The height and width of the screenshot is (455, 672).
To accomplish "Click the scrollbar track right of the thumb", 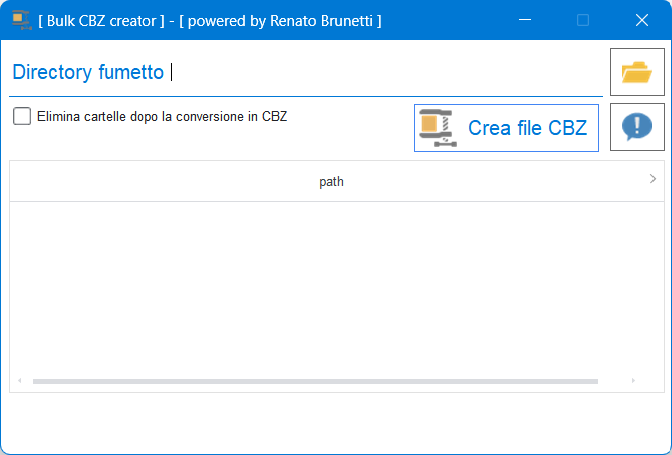I will click(612, 381).
